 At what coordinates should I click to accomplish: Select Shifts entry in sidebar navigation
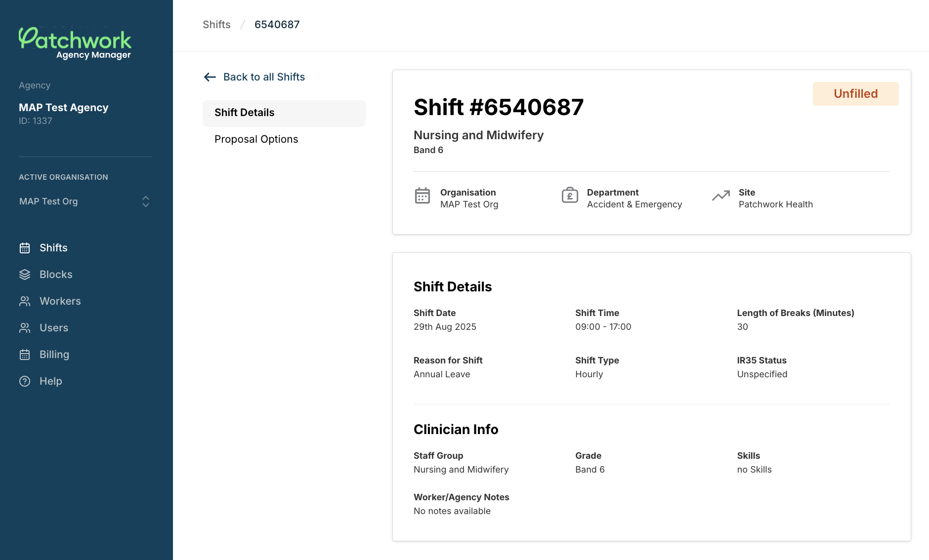coord(53,248)
